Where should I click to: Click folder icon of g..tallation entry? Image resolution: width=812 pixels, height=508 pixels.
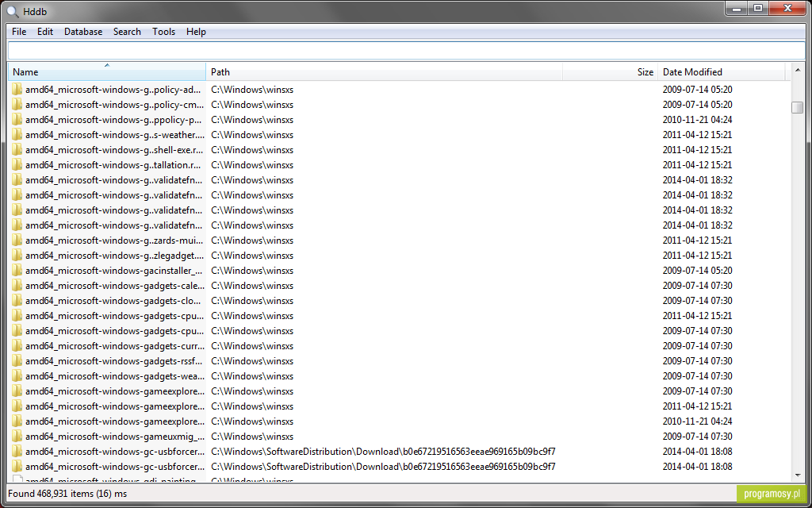point(17,165)
